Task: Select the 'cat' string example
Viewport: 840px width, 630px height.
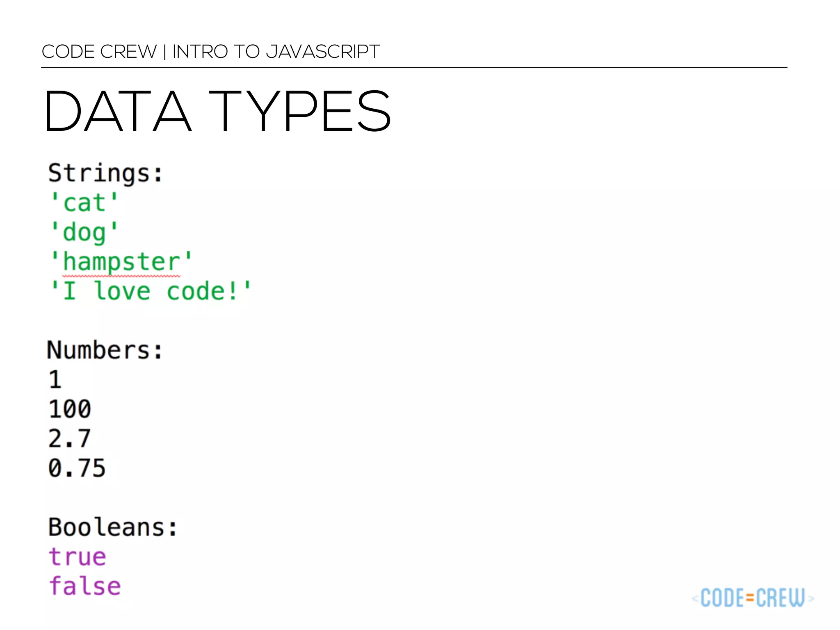Action: (x=84, y=203)
